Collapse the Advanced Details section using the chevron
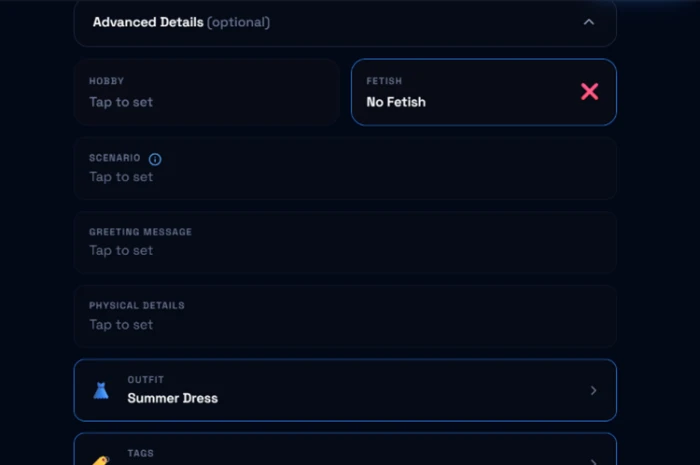Image resolution: width=700 pixels, height=465 pixels. 589,22
